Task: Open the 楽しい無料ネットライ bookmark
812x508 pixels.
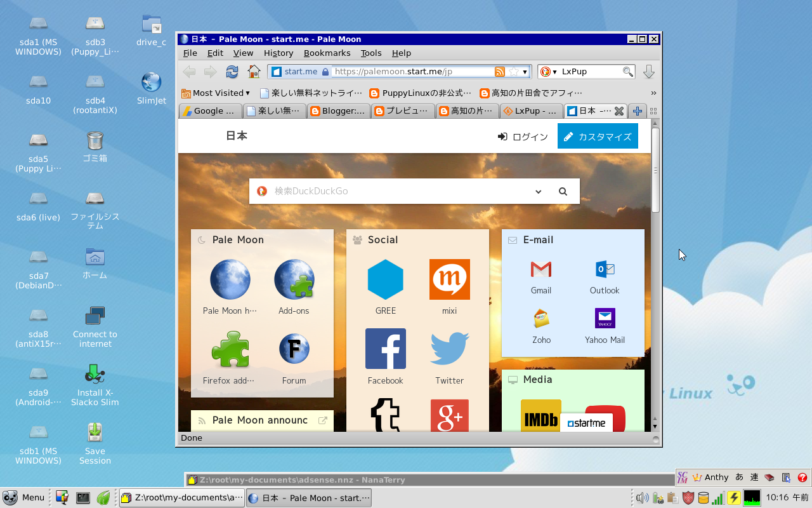Action: 311,93
